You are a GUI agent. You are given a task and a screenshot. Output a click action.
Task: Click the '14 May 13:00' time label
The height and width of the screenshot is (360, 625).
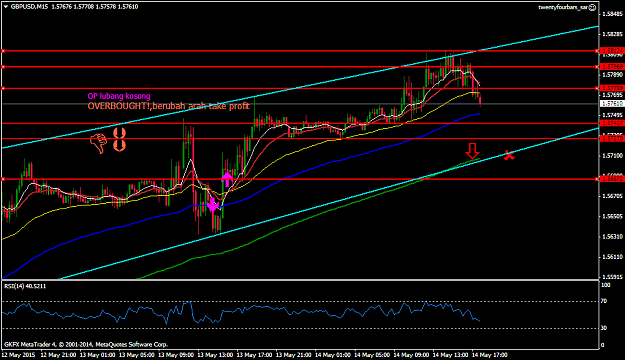pyautogui.click(x=450, y=354)
